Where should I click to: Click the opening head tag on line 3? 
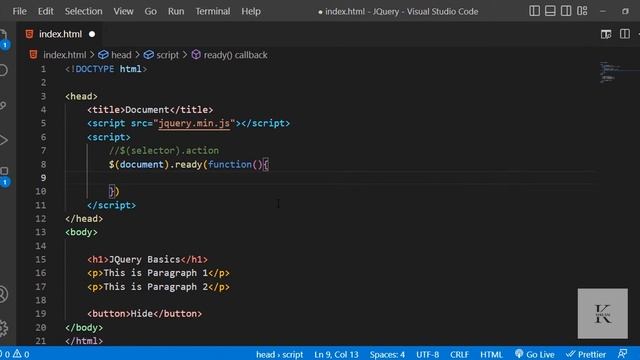coord(81,96)
